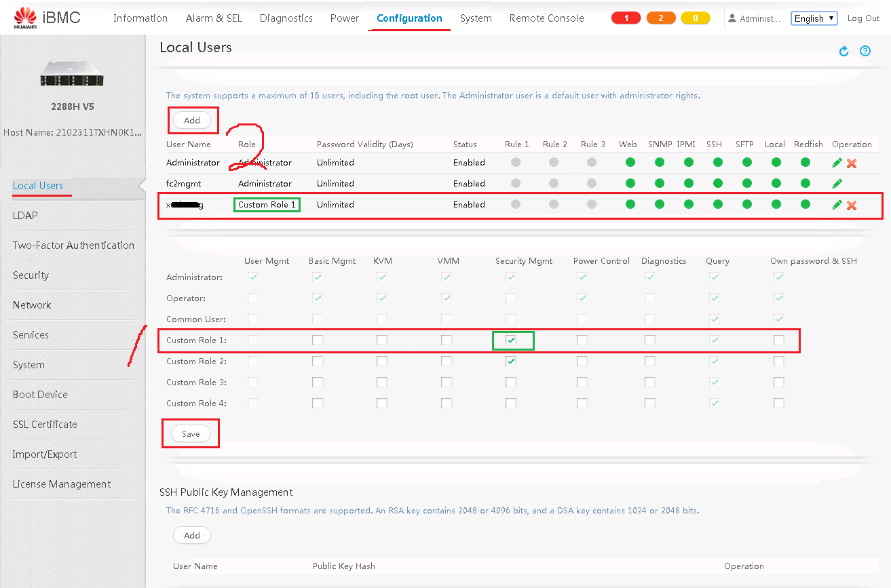Screen dimensions: 891x588
Task: Edit the Administrator user with pencil icon
Action: [837, 163]
